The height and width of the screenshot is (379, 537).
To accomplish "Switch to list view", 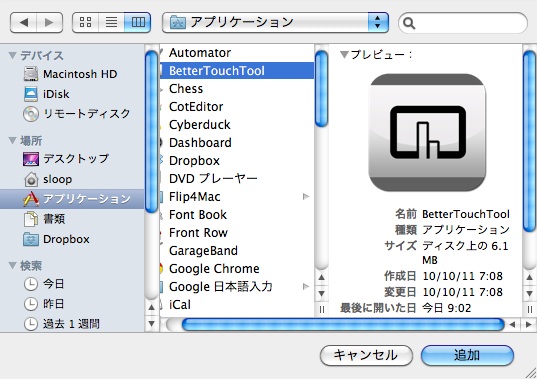I will click(x=111, y=23).
